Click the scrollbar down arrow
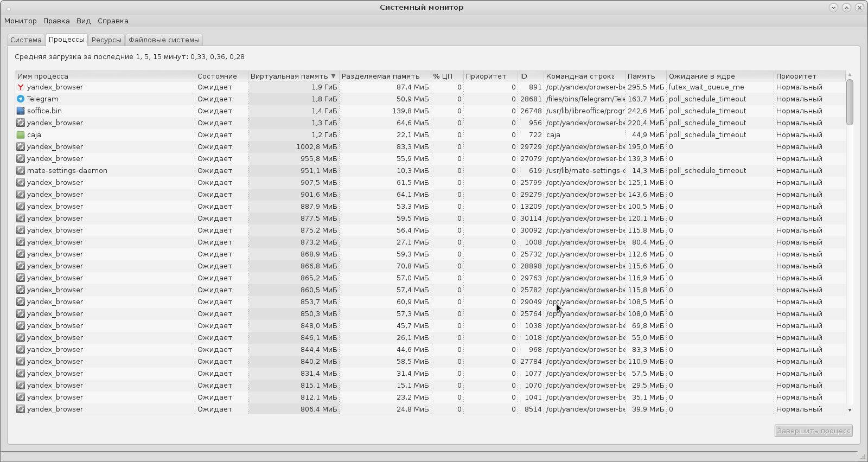The image size is (868, 462). [x=850, y=410]
